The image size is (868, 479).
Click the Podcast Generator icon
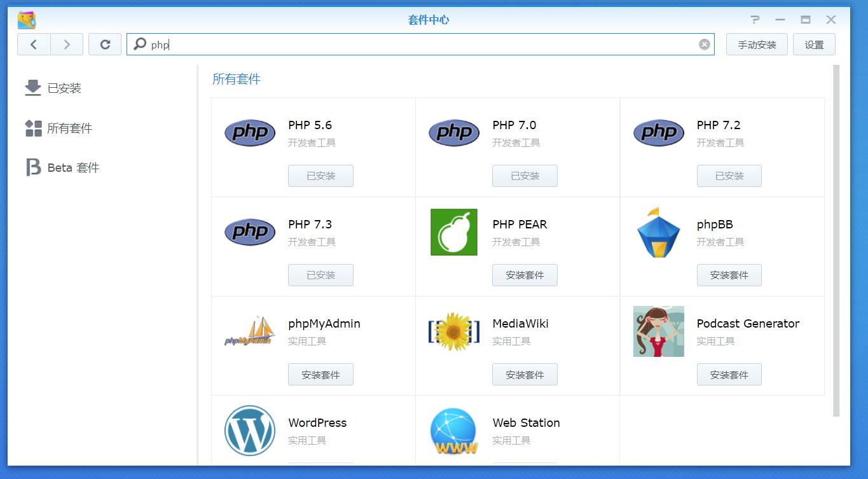tap(658, 331)
